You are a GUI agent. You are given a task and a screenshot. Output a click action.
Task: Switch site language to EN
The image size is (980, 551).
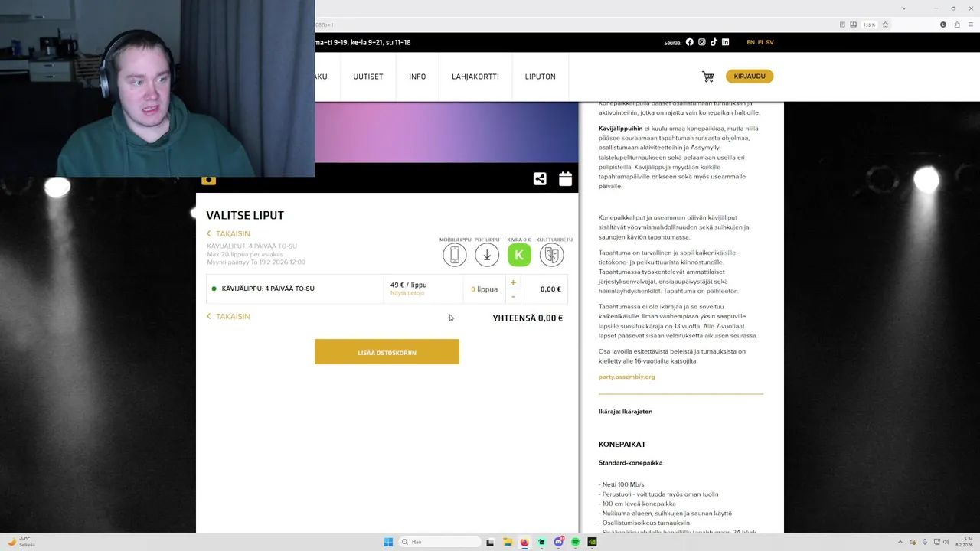pos(750,42)
